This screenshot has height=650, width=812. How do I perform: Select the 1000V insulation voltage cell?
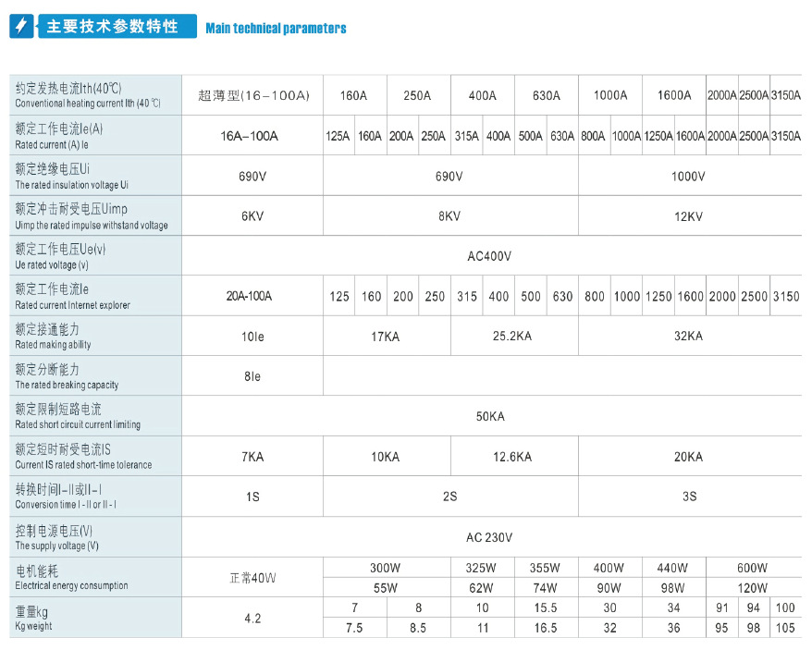(x=690, y=176)
